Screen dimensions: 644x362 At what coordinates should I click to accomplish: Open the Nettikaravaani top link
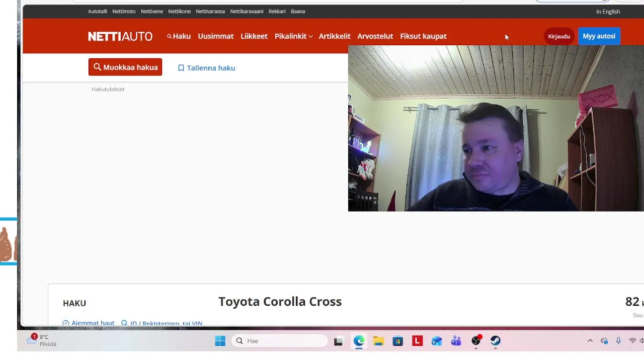(x=247, y=11)
